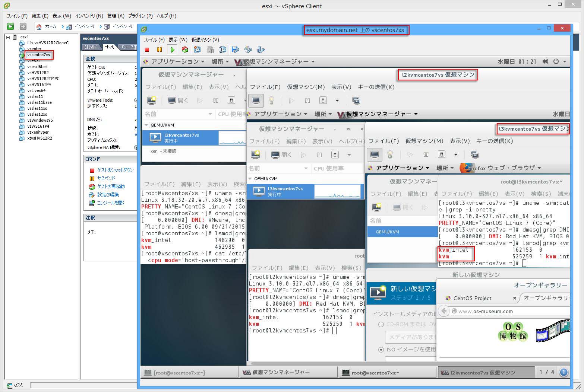Click the reset VM icon in console toolbar

pos(185,50)
